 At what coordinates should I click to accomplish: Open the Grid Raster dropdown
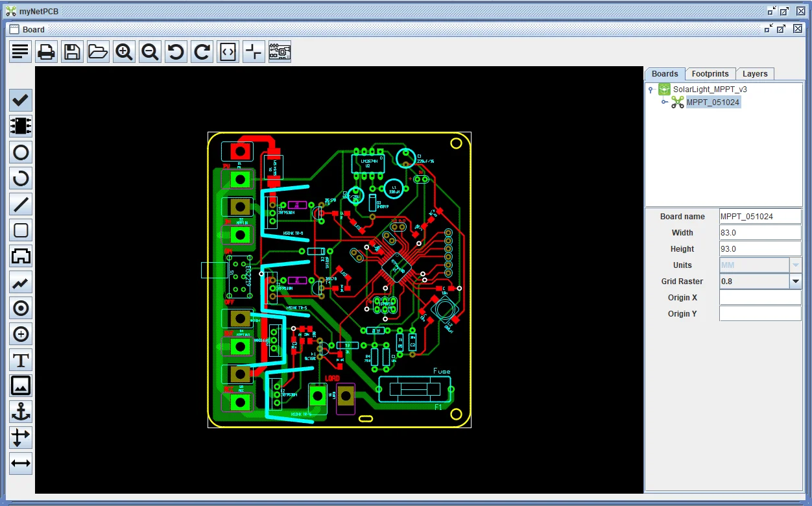796,281
